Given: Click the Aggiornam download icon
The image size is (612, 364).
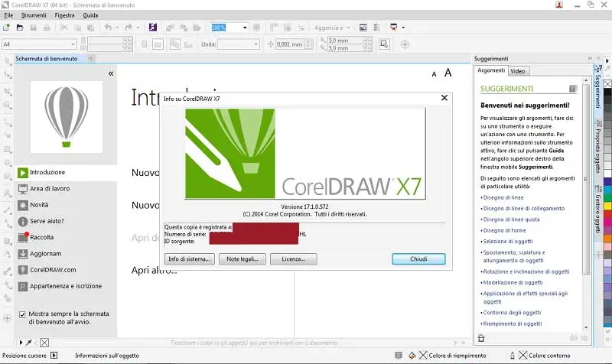Looking at the screenshot, I should coord(23,254).
